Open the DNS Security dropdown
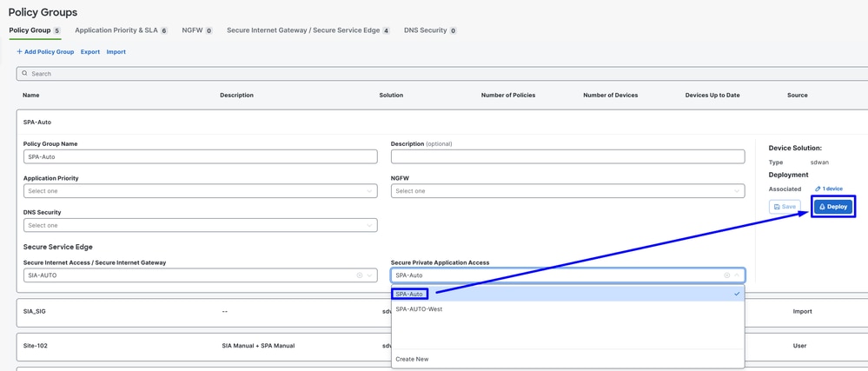 (200, 225)
